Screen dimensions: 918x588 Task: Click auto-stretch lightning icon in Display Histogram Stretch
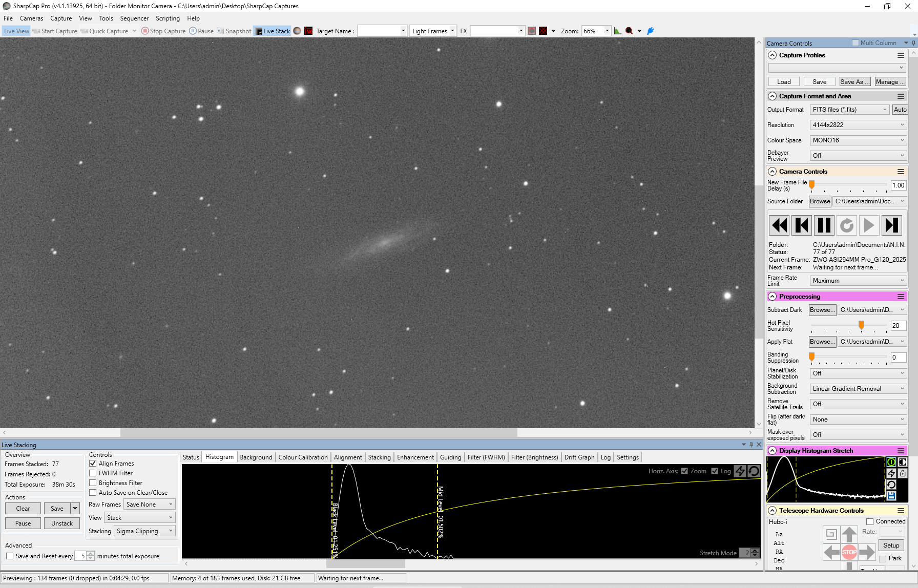(x=891, y=473)
